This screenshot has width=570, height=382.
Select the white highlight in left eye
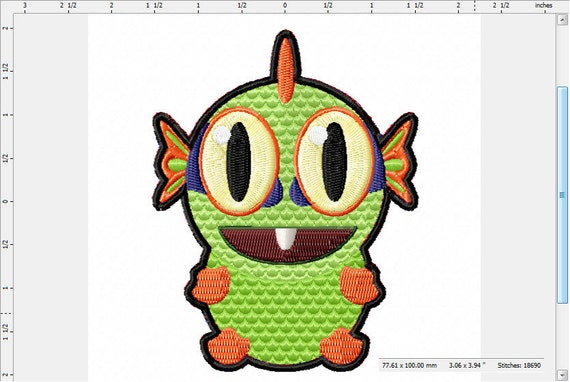pyautogui.click(x=221, y=135)
